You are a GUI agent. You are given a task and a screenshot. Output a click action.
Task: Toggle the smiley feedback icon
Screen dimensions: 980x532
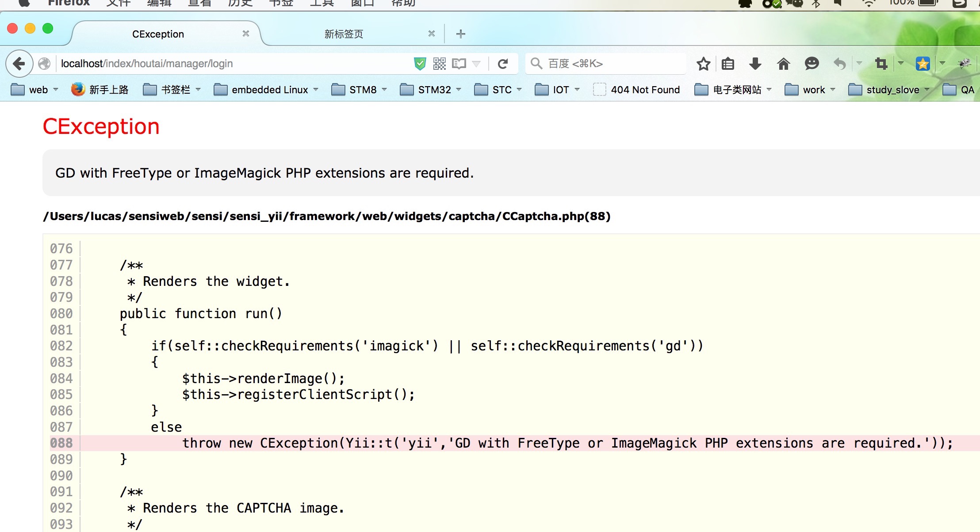[x=812, y=63]
